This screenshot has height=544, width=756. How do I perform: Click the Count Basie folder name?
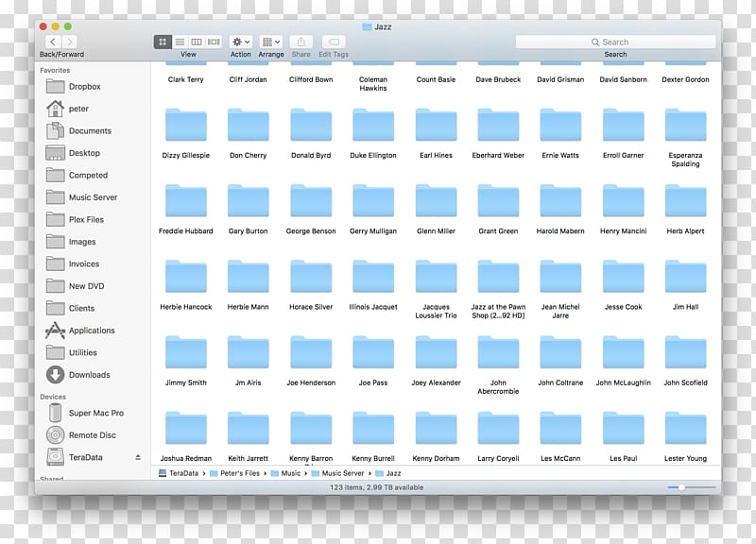[436, 79]
